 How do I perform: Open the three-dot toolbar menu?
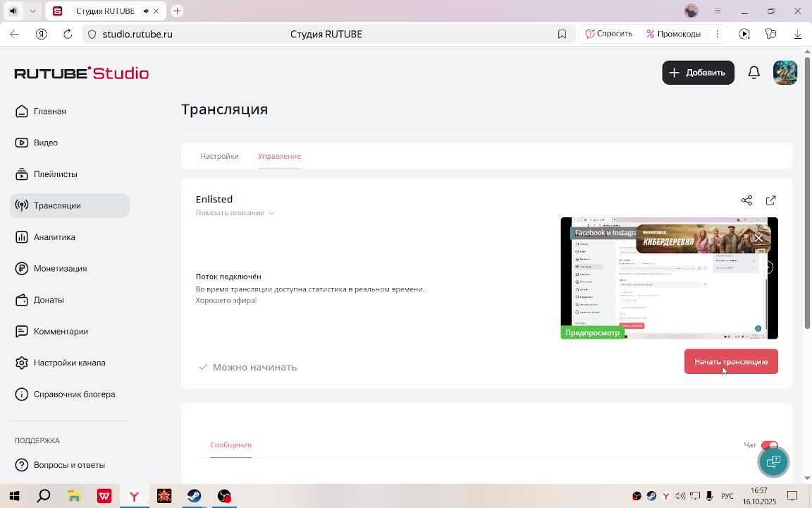717,34
